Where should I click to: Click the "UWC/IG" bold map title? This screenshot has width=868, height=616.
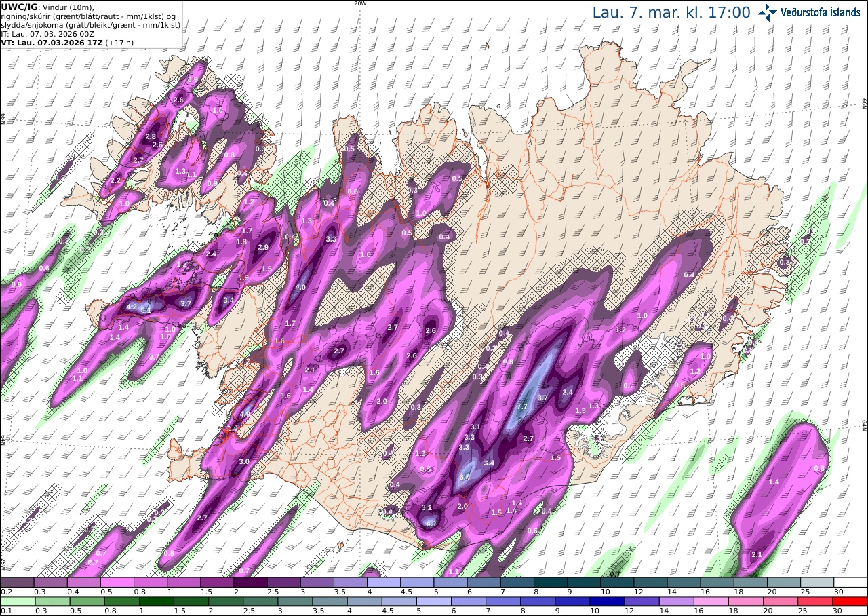(x=19, y=7)
